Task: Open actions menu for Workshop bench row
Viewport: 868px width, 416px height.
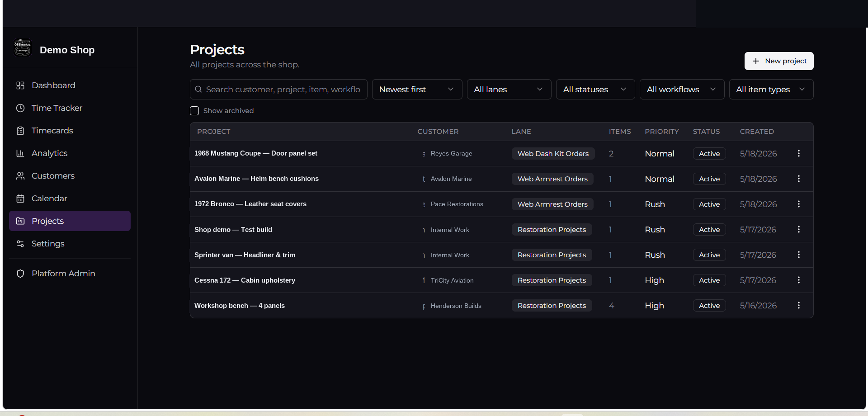Action: (799, 305)
